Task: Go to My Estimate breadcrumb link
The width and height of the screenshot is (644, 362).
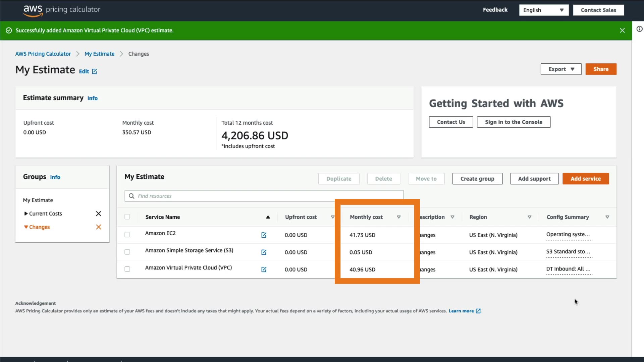Action: (99, 54)
